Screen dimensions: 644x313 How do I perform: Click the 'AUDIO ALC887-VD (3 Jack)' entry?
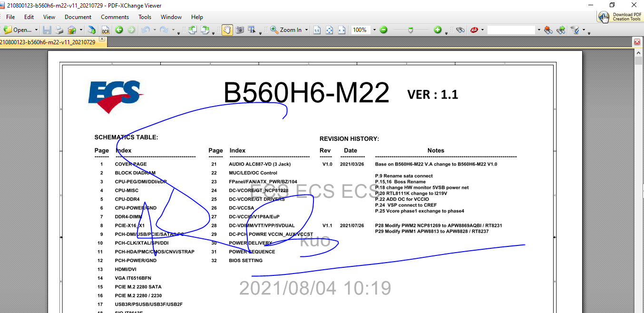click(260, 164)
